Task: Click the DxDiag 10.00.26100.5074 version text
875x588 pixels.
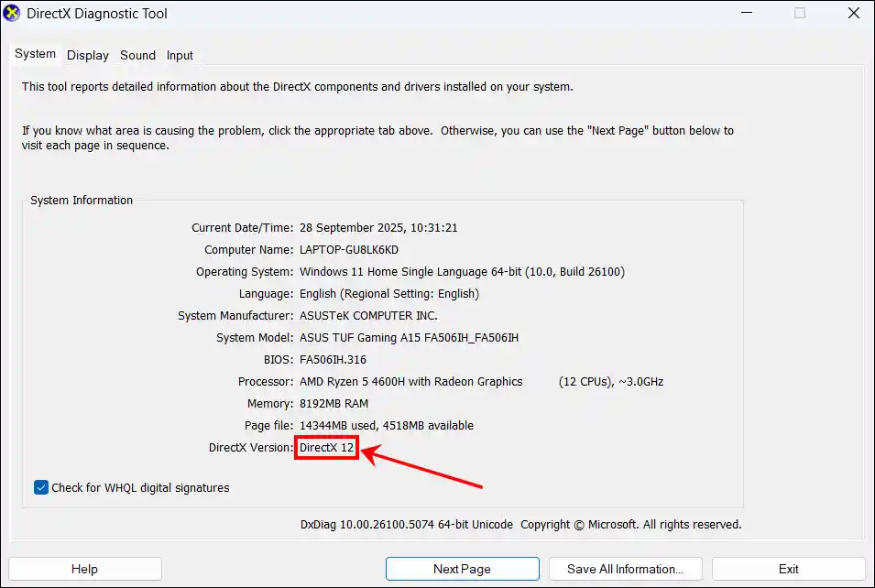Action: tap(406, 525)
